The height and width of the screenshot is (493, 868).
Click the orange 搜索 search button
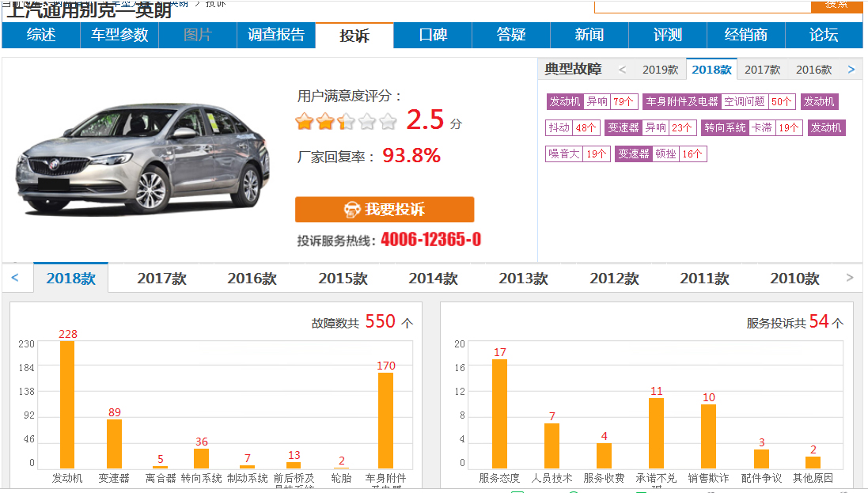coord(838,6)
